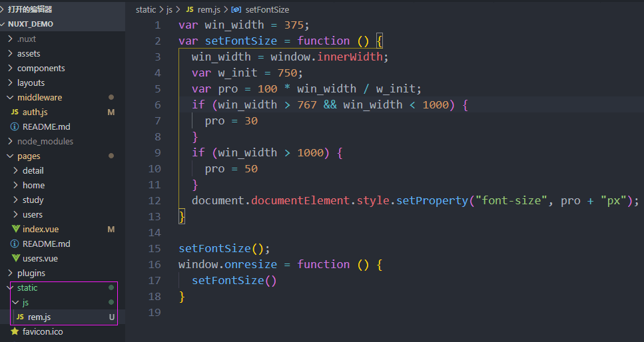Click 'rem.js' in the breadcrumb path
Screen dimensions: 644x342
208,9
